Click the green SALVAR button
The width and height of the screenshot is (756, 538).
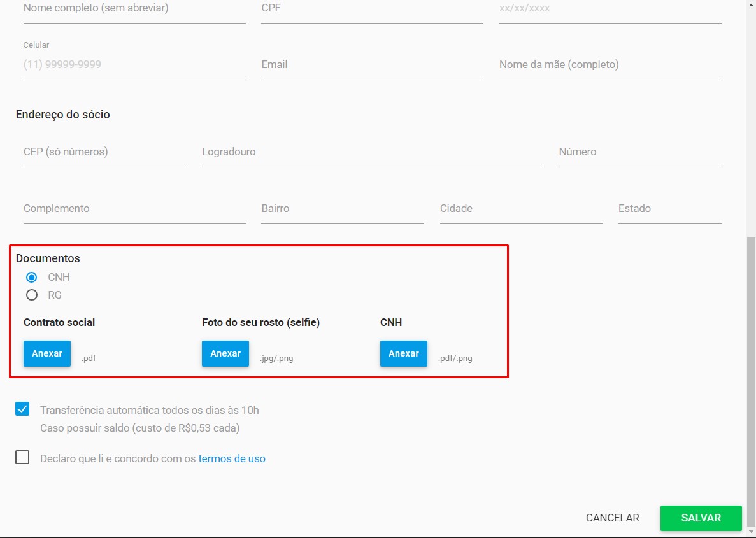(x=701, y=518)
